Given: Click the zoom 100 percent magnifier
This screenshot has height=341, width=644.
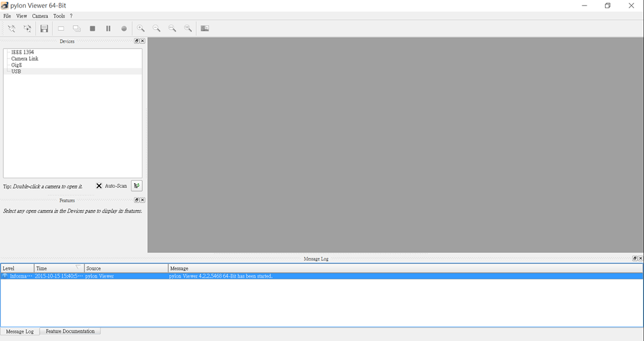Looking at the screenshot, I should pyautogui.click(x=187, y=28).
